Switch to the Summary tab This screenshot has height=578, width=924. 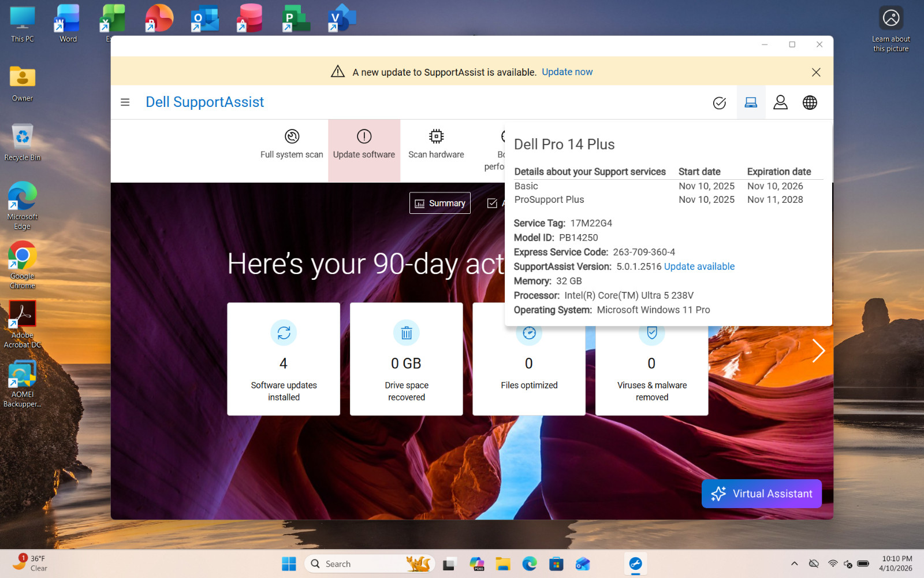(x=440, y=203)
